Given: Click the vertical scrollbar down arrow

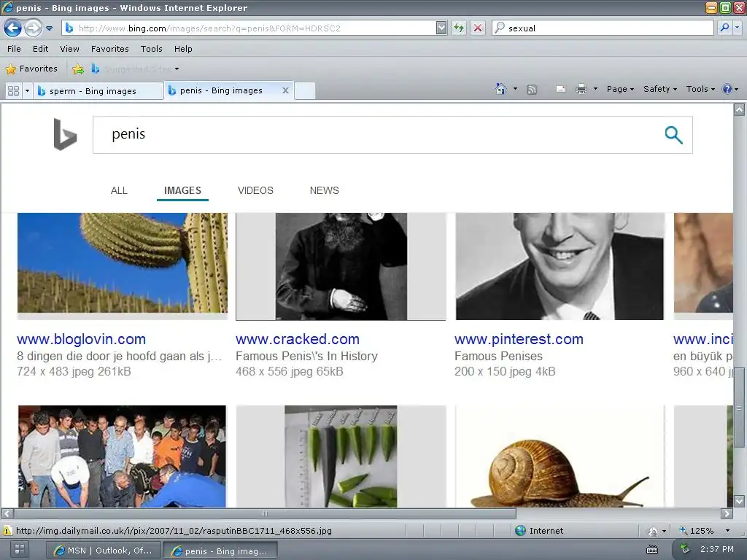Looking at the screenshot, I should coord(740,501).
